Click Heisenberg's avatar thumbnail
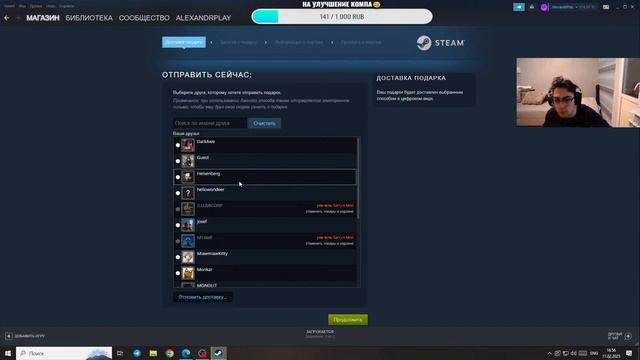 [x=188, y=177]
